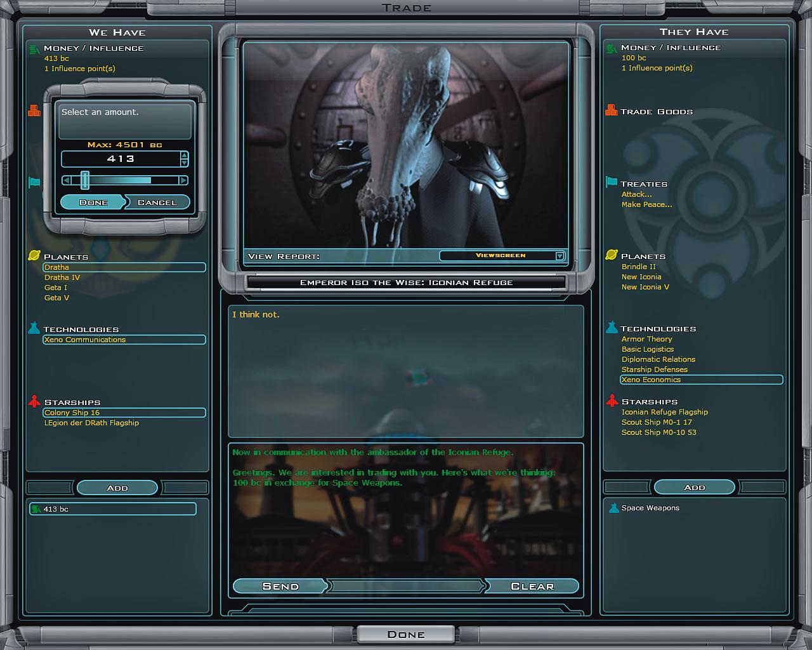Image resolution: width=812 pixels, height=650 pixels.
Task: Select LEgion der DRath Flagship
Action: (91, 423)
